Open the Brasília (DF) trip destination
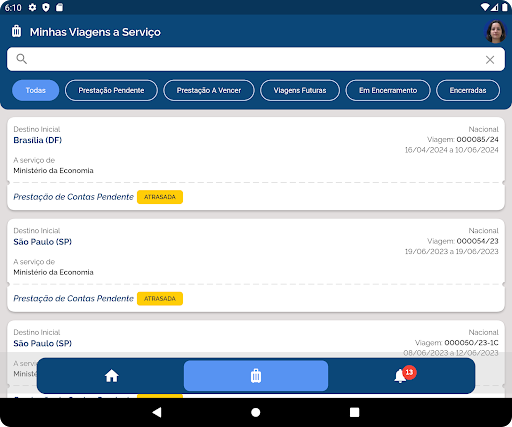This screenshot has height=427, width=512. tap(38, 140)
